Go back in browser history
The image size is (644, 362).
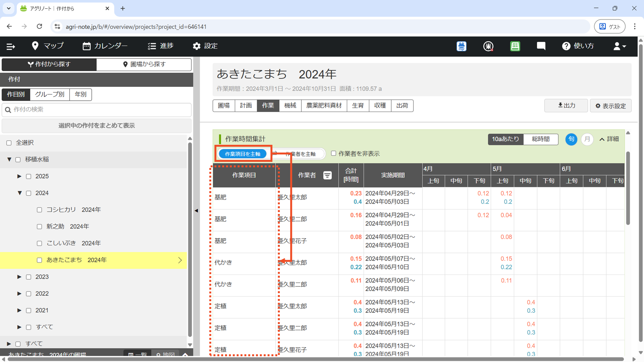click(9, 26)
